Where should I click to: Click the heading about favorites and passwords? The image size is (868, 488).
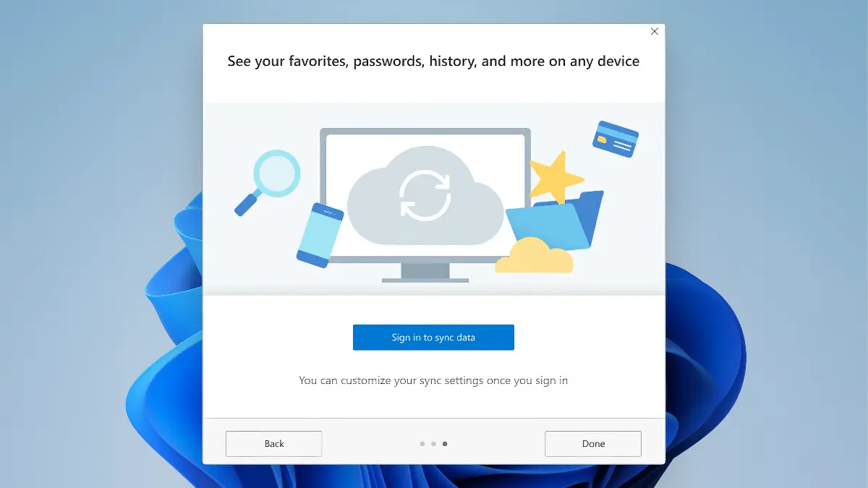tap(433, 61)
